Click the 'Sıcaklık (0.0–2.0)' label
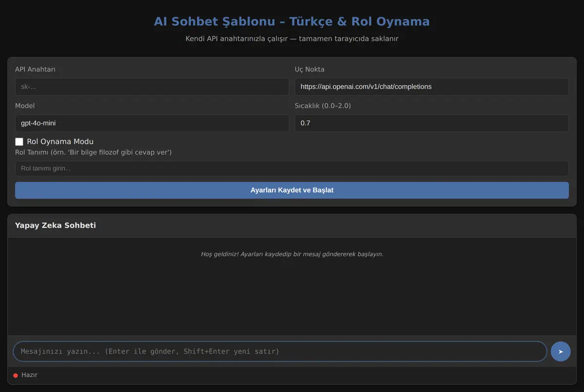Image resolution: width=584 pixels, height=392 pixels. (323, 106)
